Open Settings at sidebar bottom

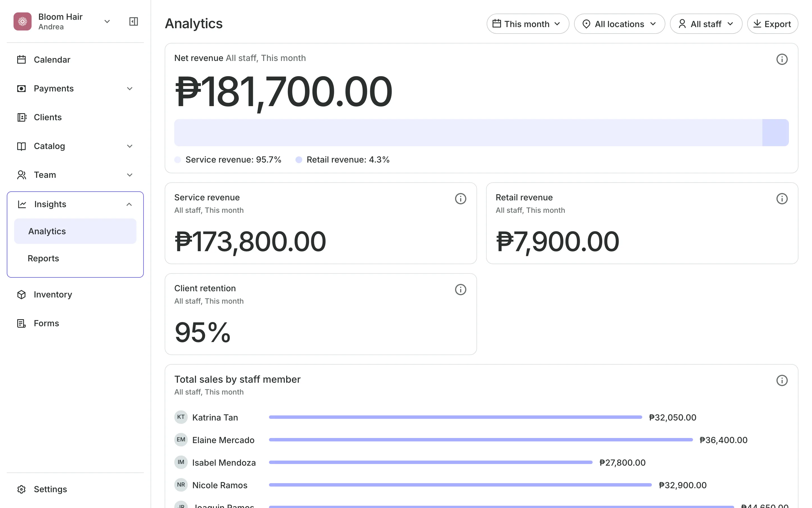75,489
